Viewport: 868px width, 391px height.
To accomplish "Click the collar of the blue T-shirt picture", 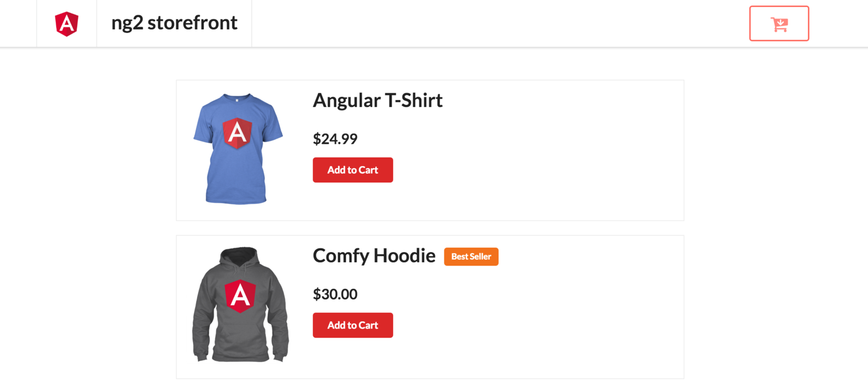I will pos(237,98).
